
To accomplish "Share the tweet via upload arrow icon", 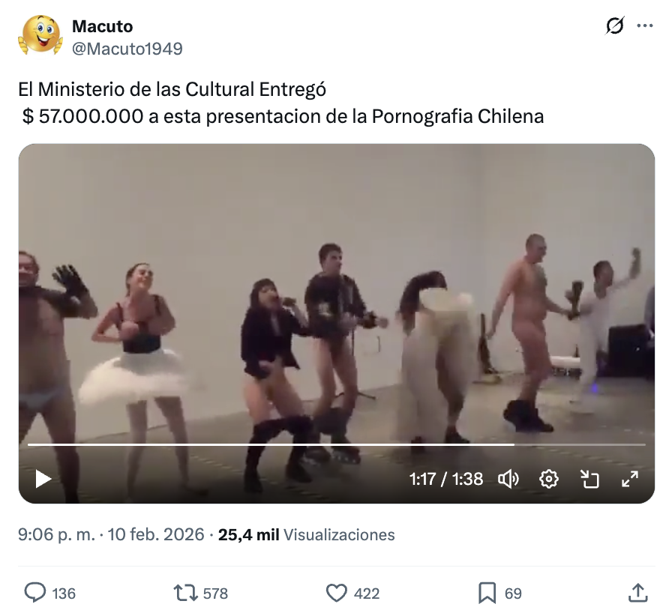I will [637, 593].
